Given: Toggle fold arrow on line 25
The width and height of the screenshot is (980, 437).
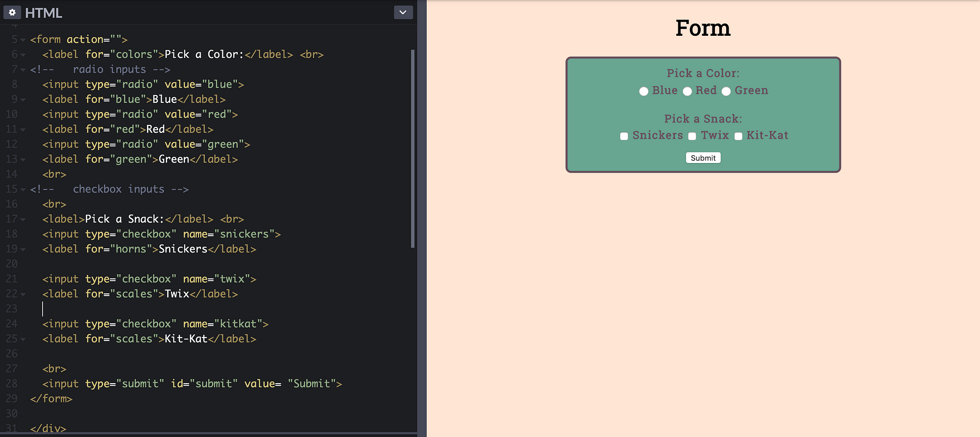Looking at the screenshot, I should (x=23, y=339).
